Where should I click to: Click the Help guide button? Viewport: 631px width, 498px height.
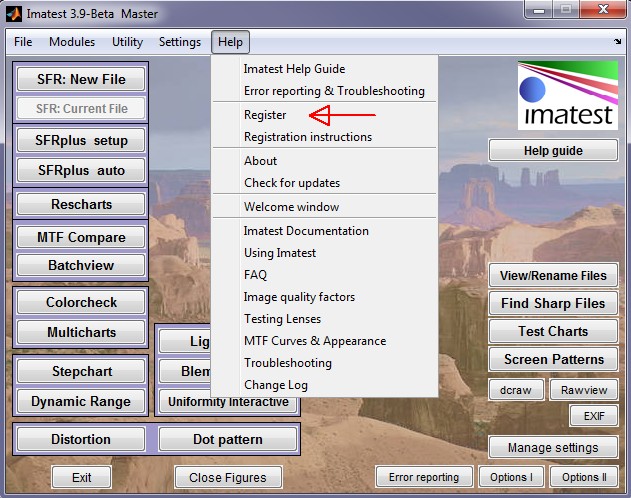(553, 150)
